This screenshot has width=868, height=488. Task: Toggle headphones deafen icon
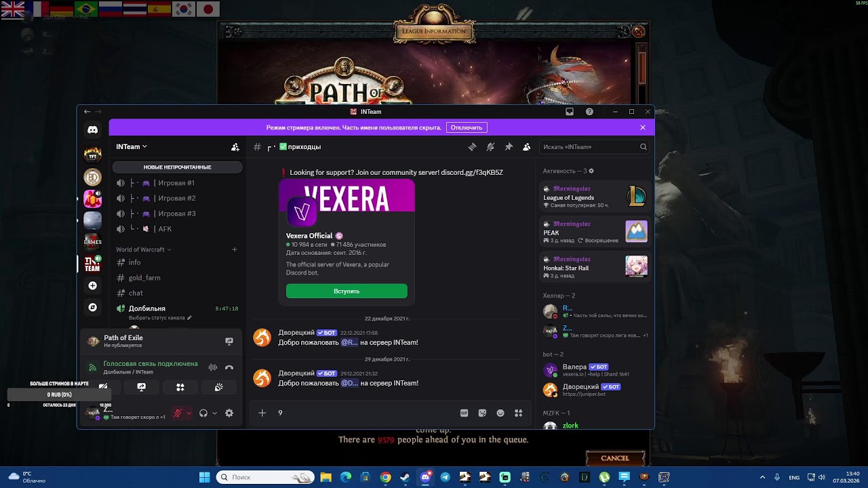(x=203, y=413)
